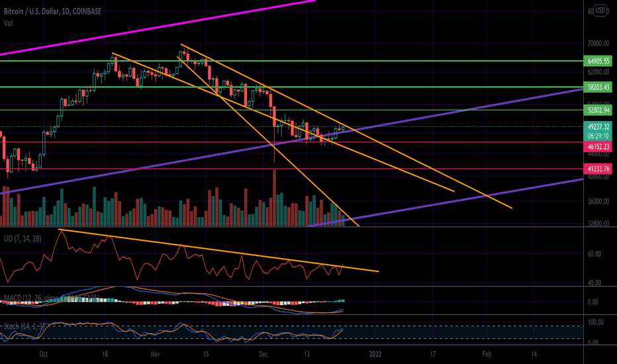The height and width of the screenshot is (364, 617).
Task: Click the 36000.00 price axis value
Action: click(598, 201)
